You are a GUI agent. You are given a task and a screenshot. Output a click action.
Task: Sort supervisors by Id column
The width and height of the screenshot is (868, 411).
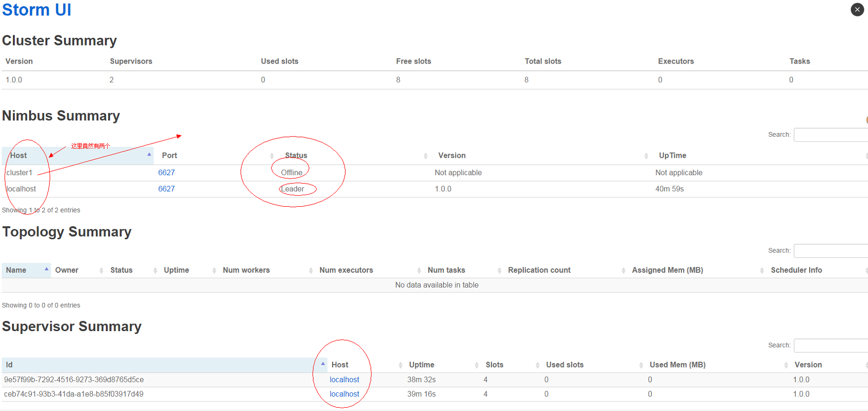[x=165, y=365]
